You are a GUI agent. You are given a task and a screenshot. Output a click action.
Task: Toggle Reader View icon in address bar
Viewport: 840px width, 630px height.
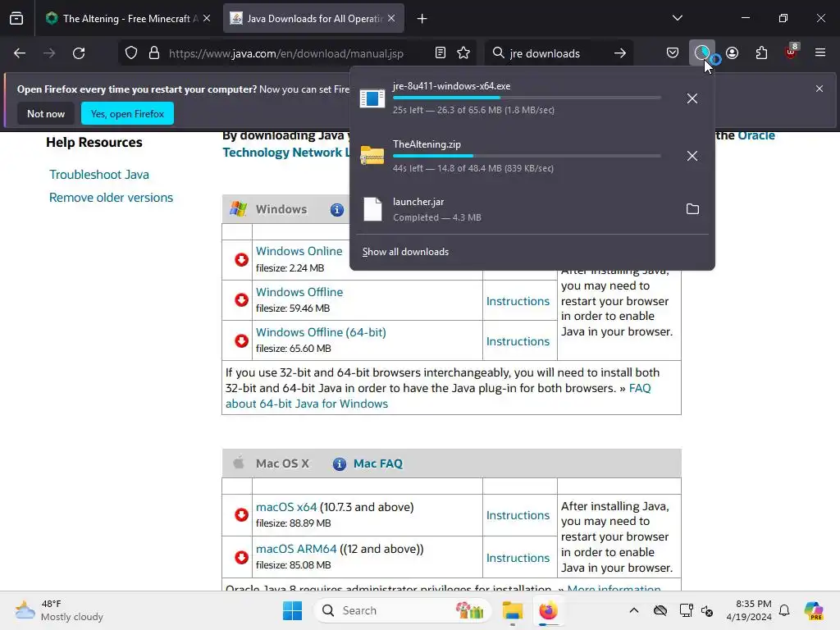click(x=441, y=53)
